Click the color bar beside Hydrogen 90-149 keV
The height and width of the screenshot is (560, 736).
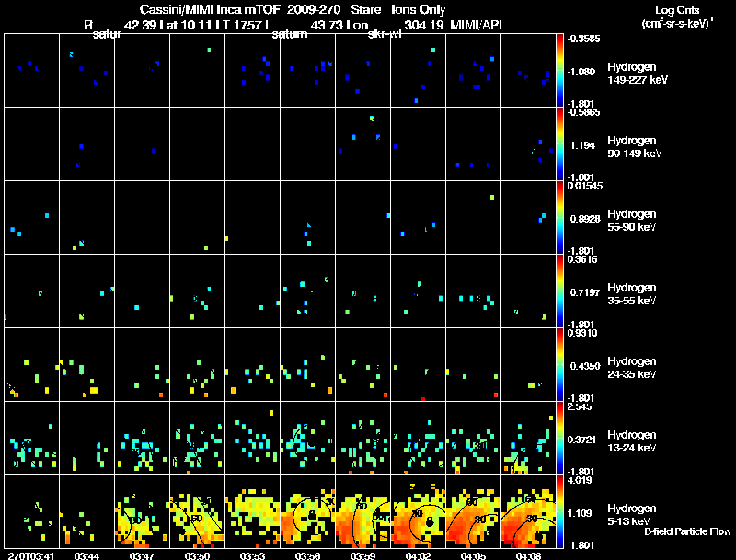point(559,144)
